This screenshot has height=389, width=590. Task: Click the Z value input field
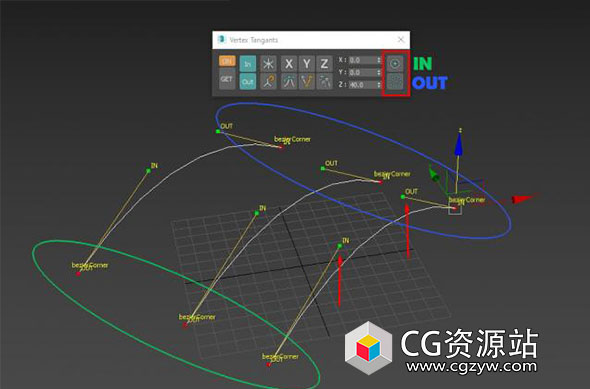[363, 85]
